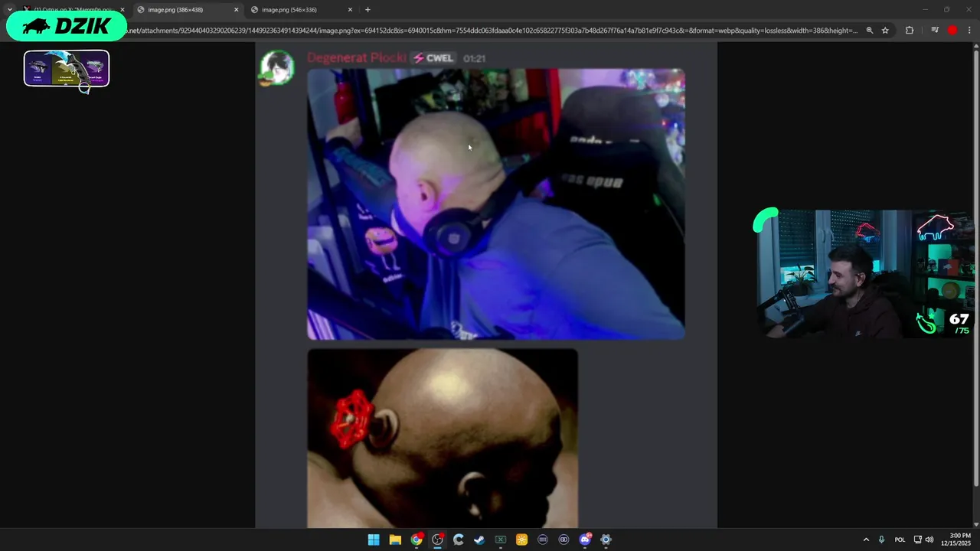Open OBS Studio from the taskbar

point(437,540)
